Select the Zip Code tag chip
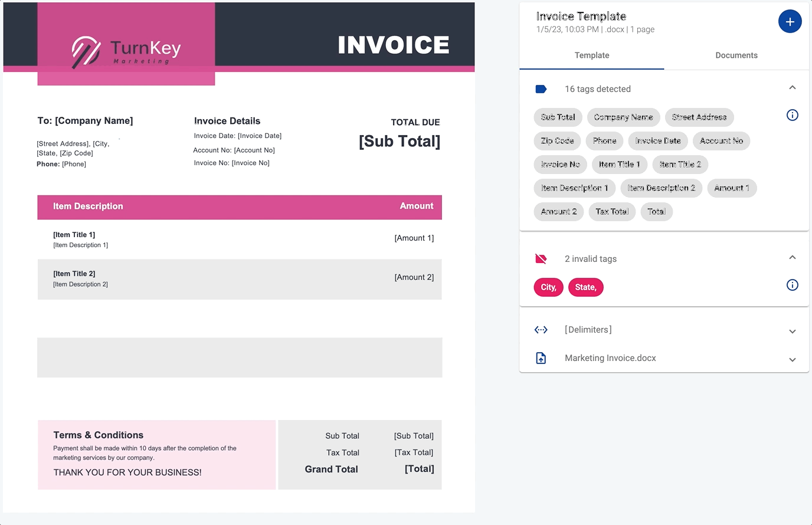Image resolution: width=812 pixels, height=525 pixels. (558, 141)
